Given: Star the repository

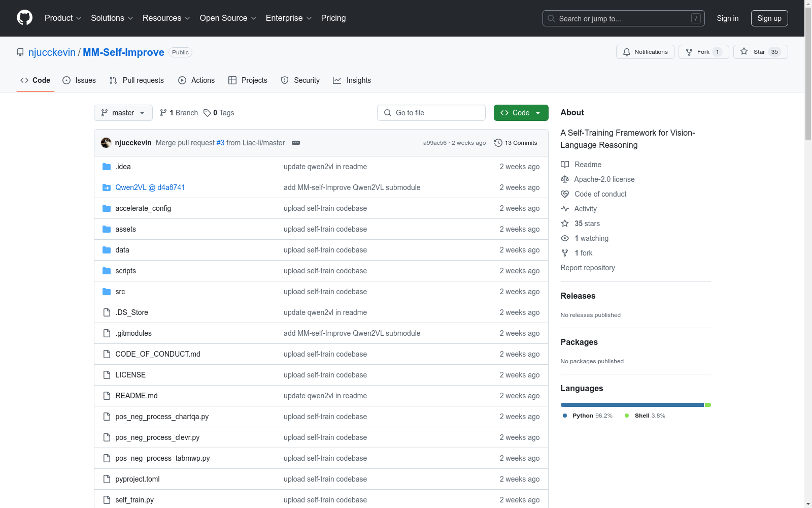Looking at the screenshot, I should (x=760, y=52).
